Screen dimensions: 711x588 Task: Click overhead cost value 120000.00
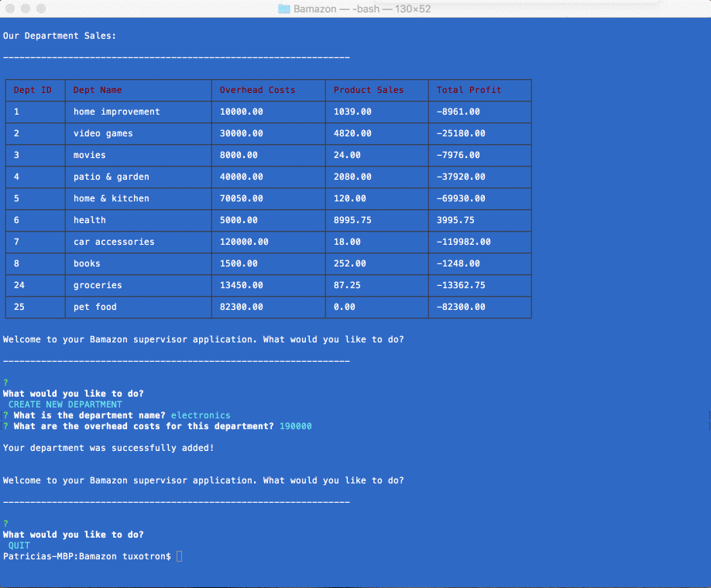click(x=244, y=242)
